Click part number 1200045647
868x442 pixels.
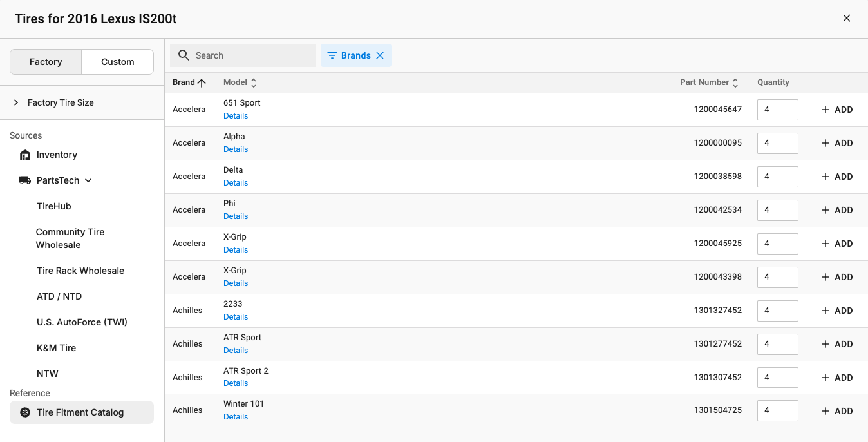(x=718, y=110)
